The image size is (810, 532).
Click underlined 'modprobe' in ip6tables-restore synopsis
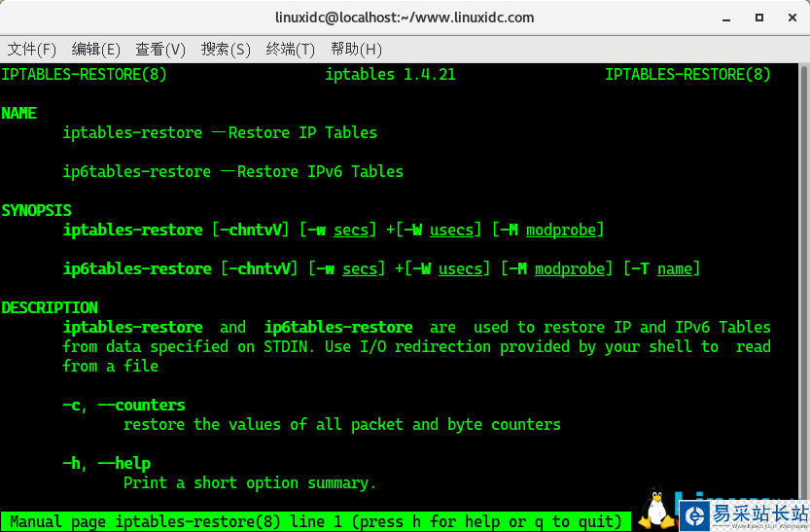[x=570, y=269]
